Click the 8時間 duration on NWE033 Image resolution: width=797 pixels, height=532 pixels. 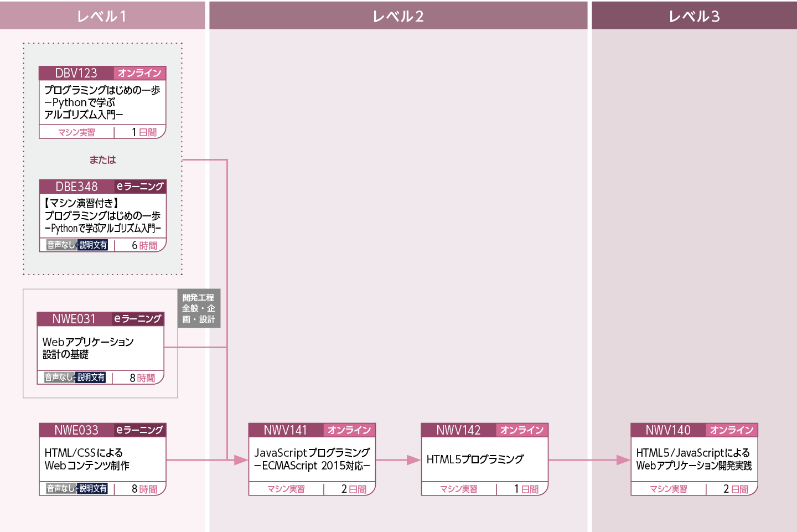pyautogui.click(x=144, y=489)
